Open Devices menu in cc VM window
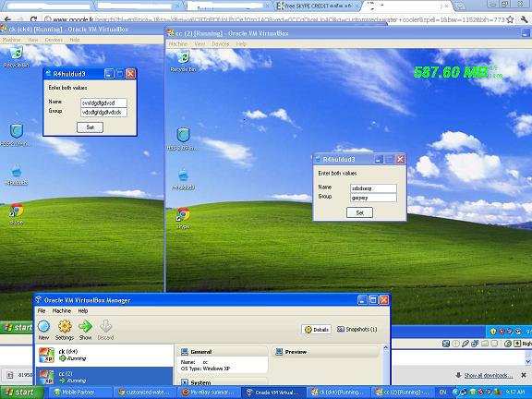Image resolution: width=532 pixels, height=399 pixels. (220, 43)
